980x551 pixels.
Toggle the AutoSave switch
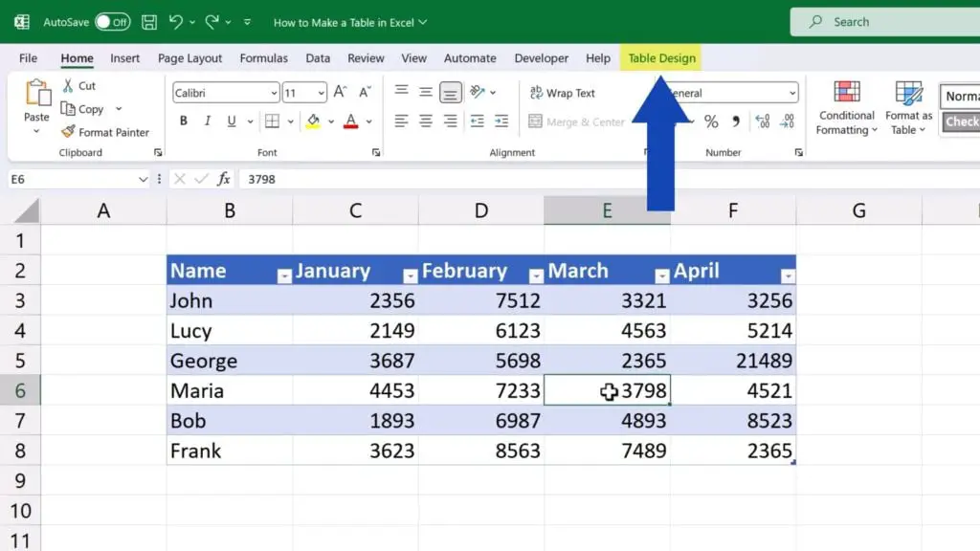[x=112, y=21]
